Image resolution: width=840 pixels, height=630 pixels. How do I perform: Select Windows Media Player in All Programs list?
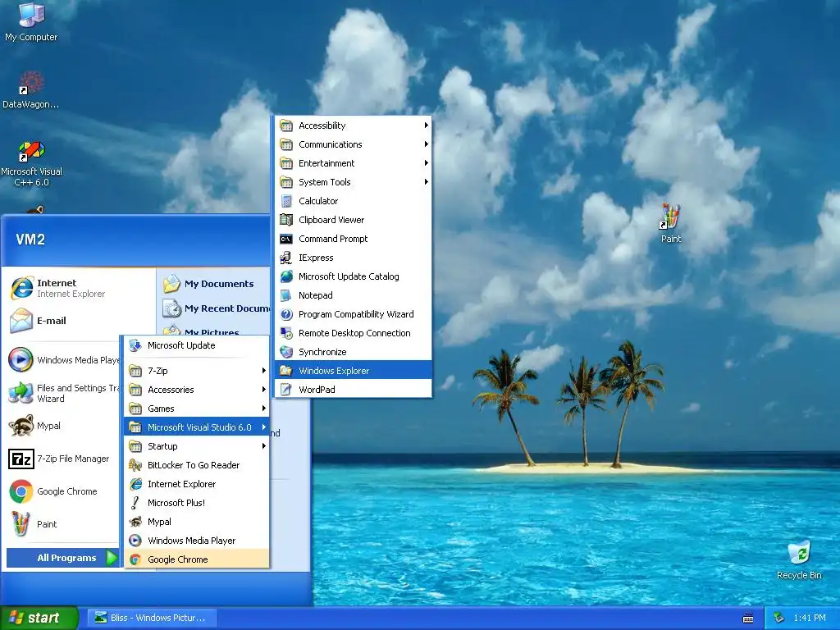[197, 541]
